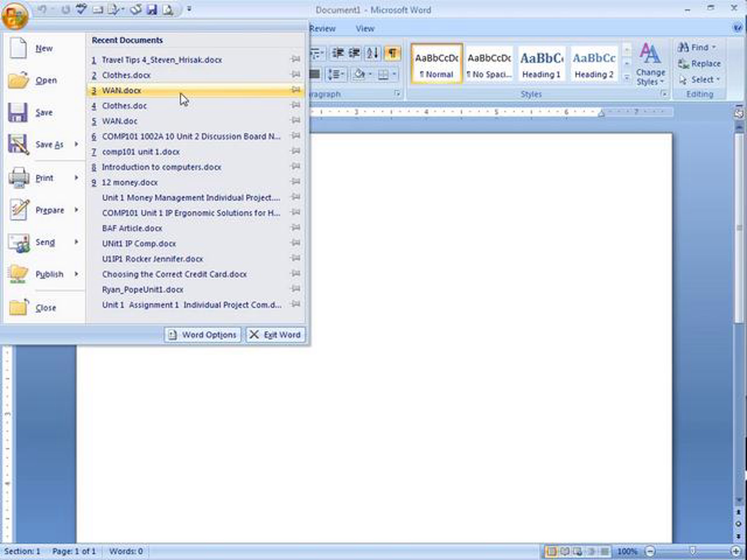Click the Replace icon in Editing group
The height and width of the screenshot is (560, 747).
click(x=699, y=63)
